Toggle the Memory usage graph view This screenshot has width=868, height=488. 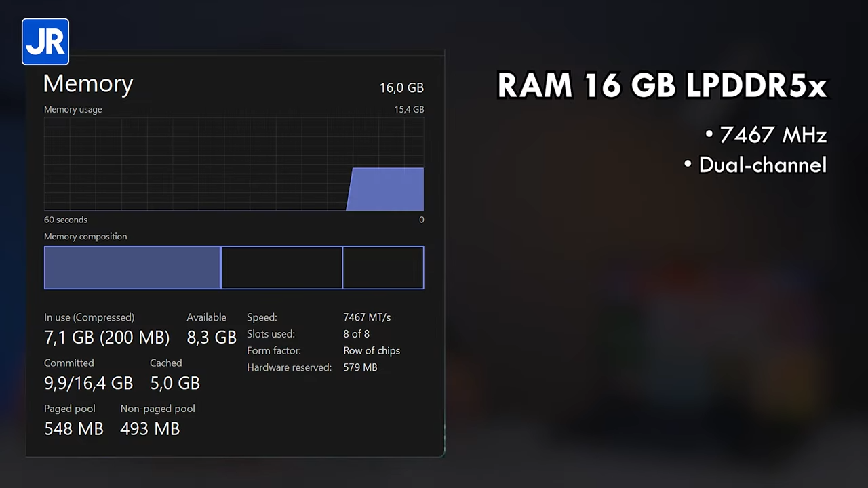(x=234, y=163)
